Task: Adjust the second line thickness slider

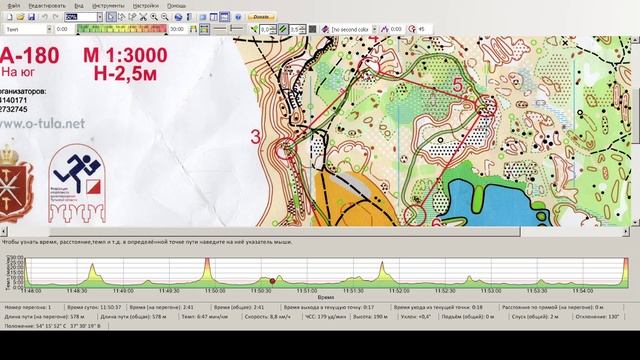Action: pos(236,29)
